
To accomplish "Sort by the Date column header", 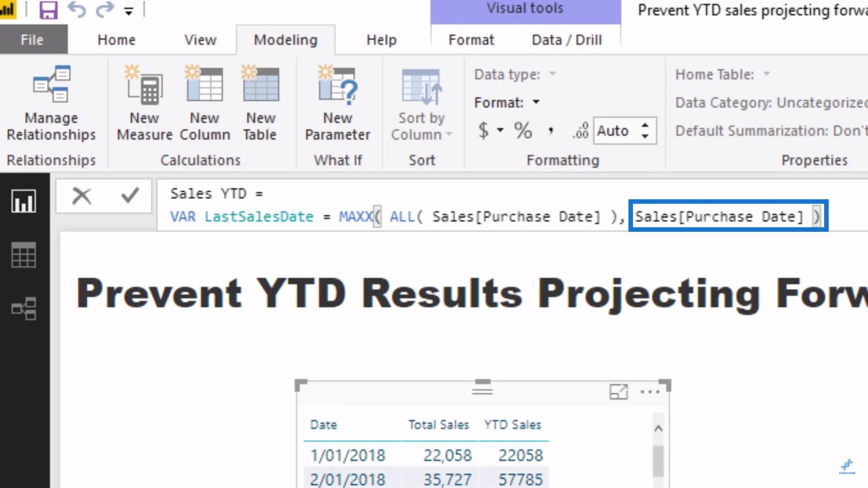I will point(323,424).
